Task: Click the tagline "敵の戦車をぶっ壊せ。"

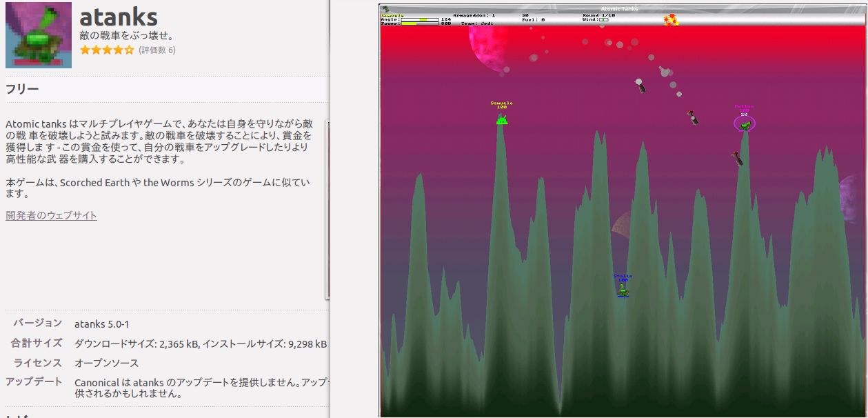Action: tap(127, 35)
